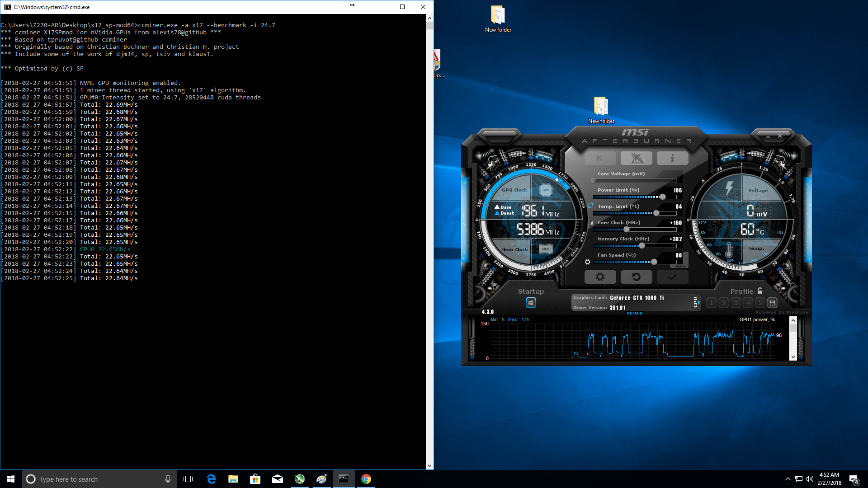868x488 pixels.
Task: Open Google Chrome from taskbar
Action: 366,479
